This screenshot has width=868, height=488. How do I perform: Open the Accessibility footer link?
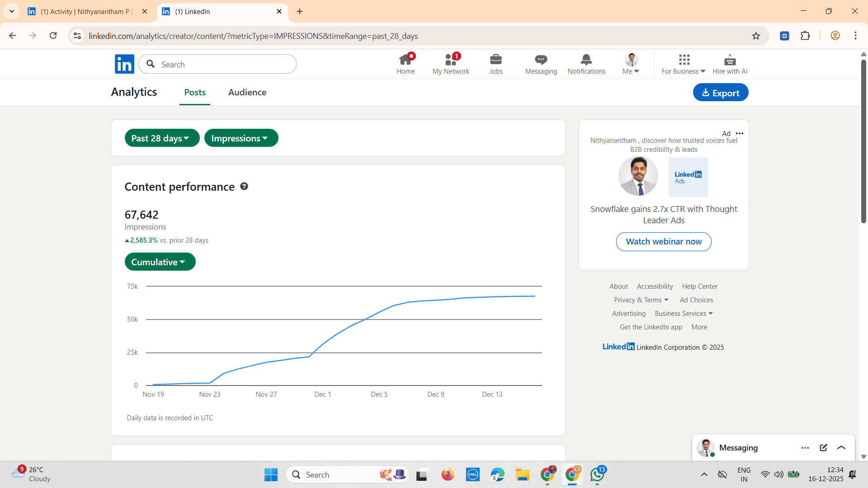pyautogui.click(x=655, y=286)
